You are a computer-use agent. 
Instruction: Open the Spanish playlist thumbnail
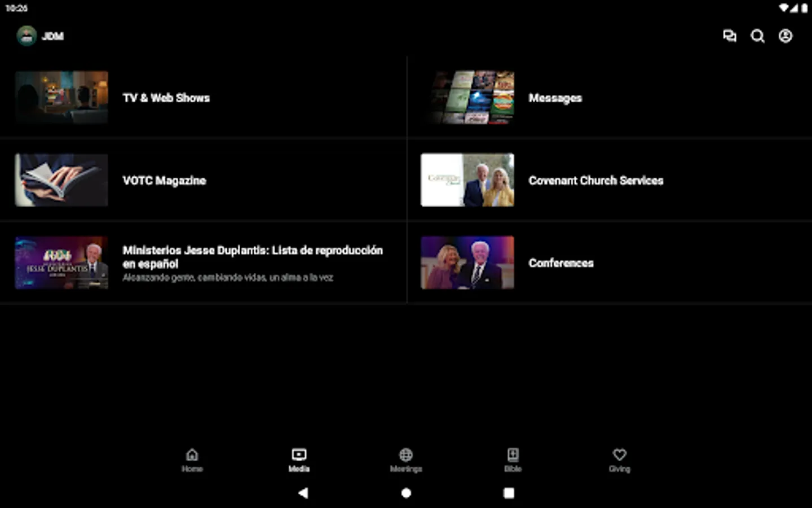click(x=61, y=262)
